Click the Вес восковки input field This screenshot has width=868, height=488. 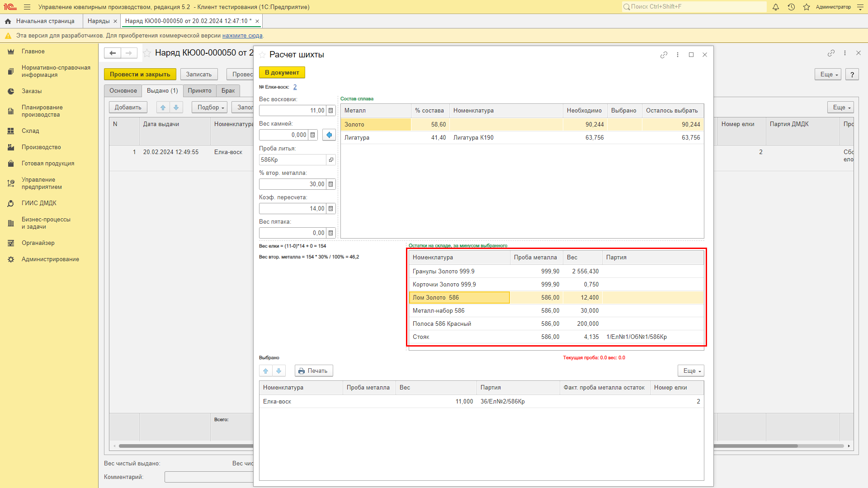292,111
